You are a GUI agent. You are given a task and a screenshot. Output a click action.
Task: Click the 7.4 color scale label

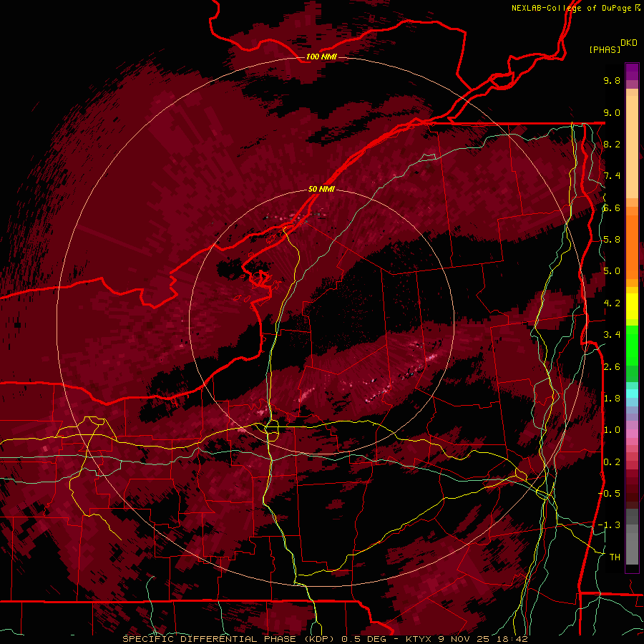click(x=612, y=176)
